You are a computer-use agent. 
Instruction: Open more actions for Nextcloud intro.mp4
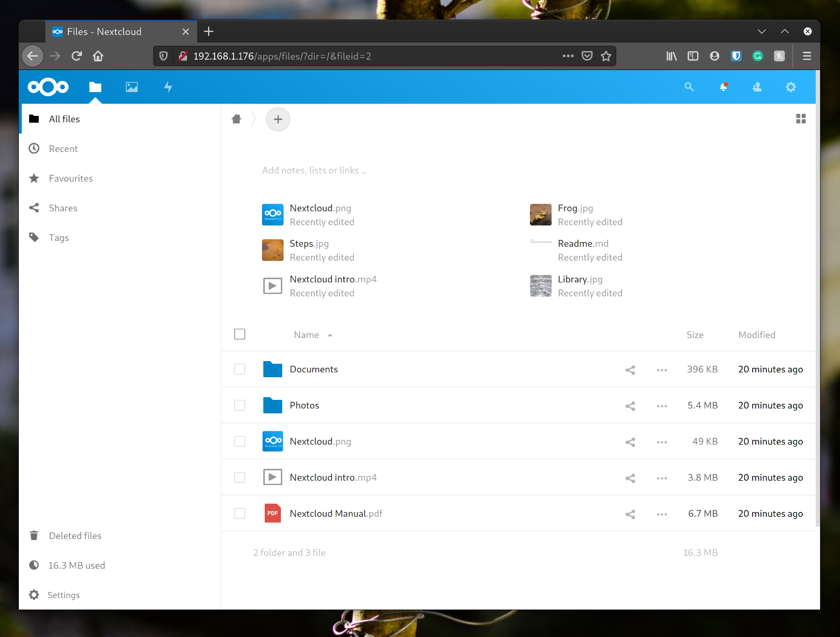point(662,478)
